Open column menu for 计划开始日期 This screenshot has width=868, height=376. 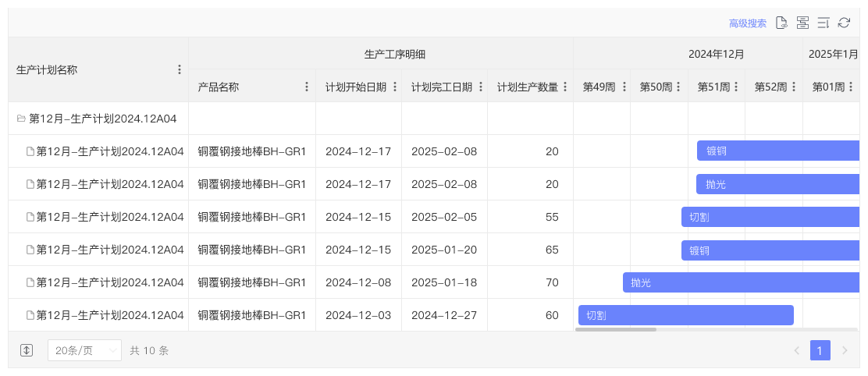(x=395, y=87)
